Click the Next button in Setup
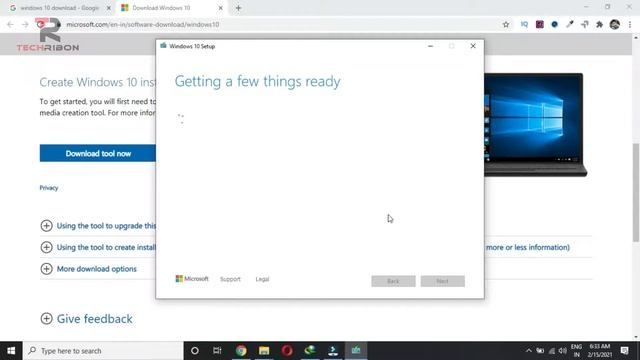Screen dimensions: 640x360 442,281
